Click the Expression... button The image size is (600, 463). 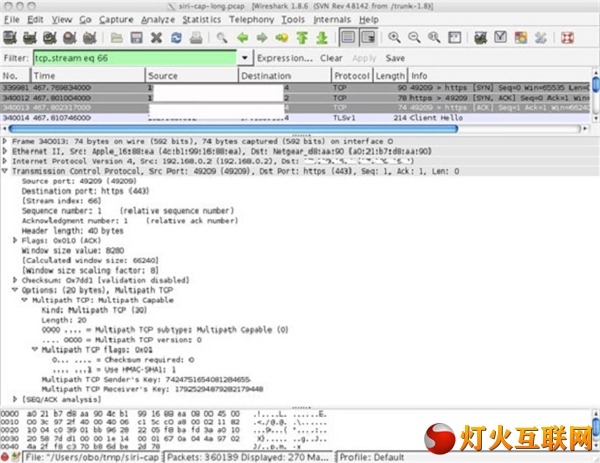(285, 58)
